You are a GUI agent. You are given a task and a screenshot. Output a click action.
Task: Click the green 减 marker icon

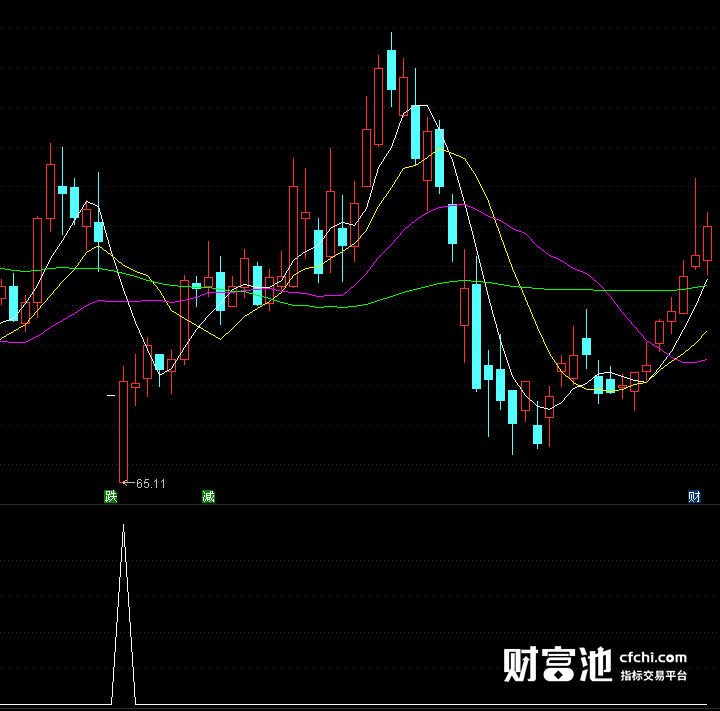coord(208,497)
